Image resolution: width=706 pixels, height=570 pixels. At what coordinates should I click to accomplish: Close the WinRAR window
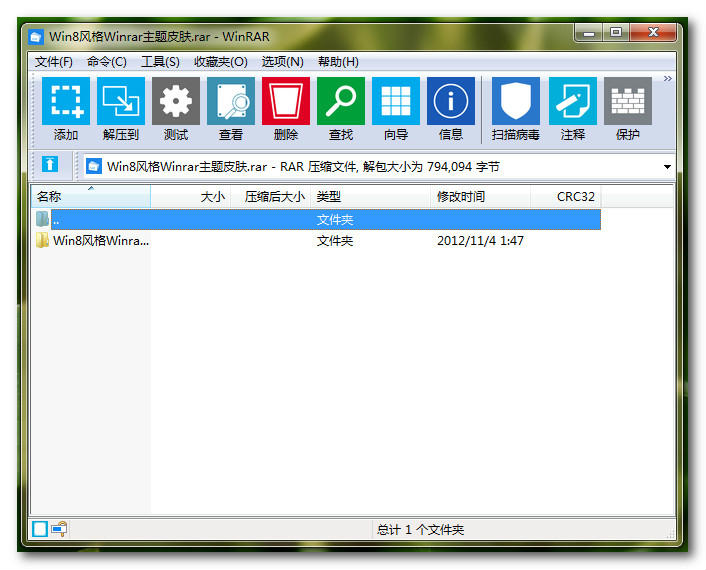(x=653, y=33)
